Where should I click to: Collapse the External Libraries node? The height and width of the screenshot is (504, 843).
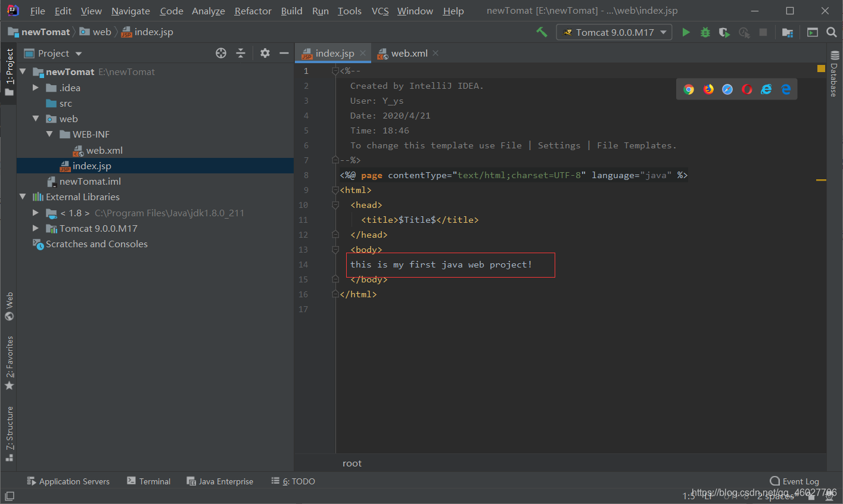[x=23, y=197]
